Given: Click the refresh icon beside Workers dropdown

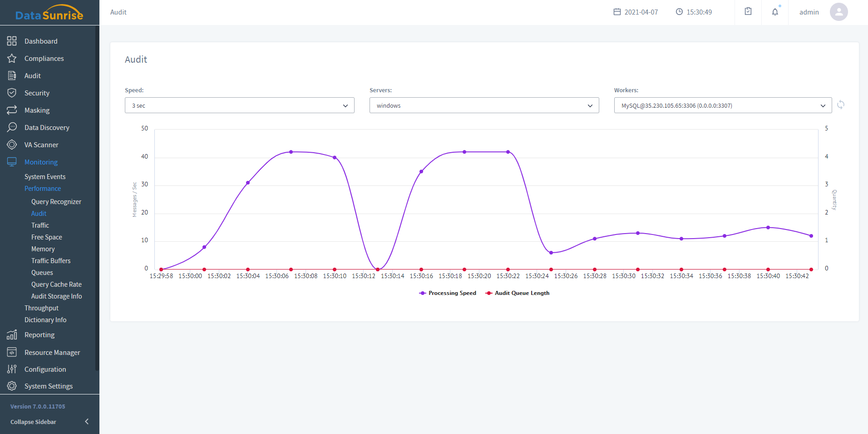Looking at the screenshot, I should (841, 105).
